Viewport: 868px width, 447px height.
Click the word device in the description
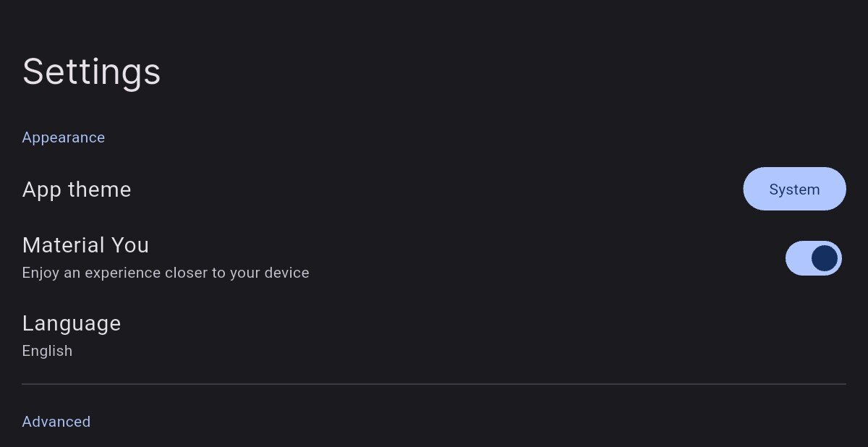coord(288,273)
